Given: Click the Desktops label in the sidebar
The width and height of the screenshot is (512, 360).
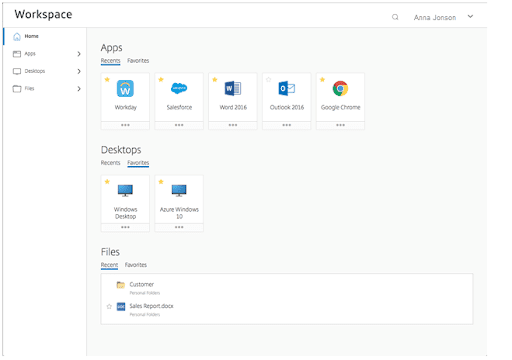Looking at the screenshot, I should coord(35,71).
